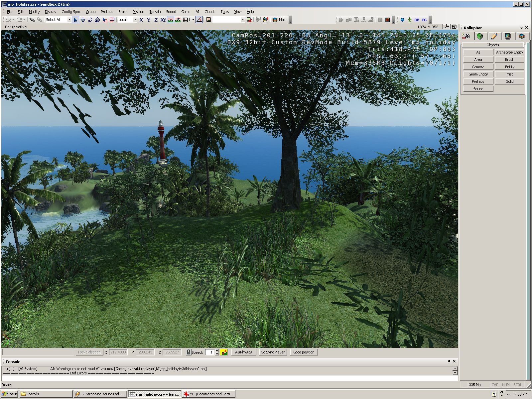The height and width of the screenshot is (399, 532).
Task: Open the named selection combo box
Action: point(229,20)
